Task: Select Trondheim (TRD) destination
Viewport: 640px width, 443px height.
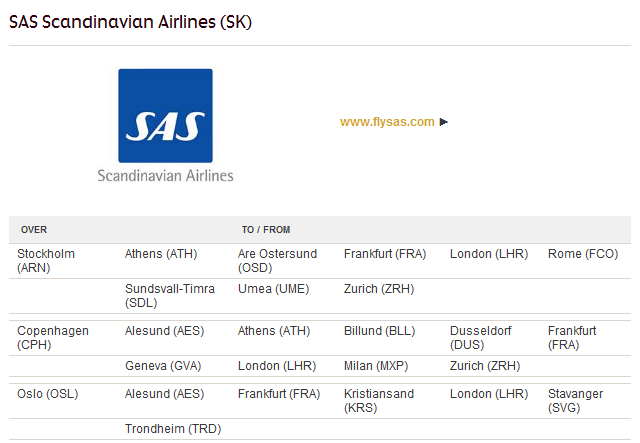Action: click(173, 429)
